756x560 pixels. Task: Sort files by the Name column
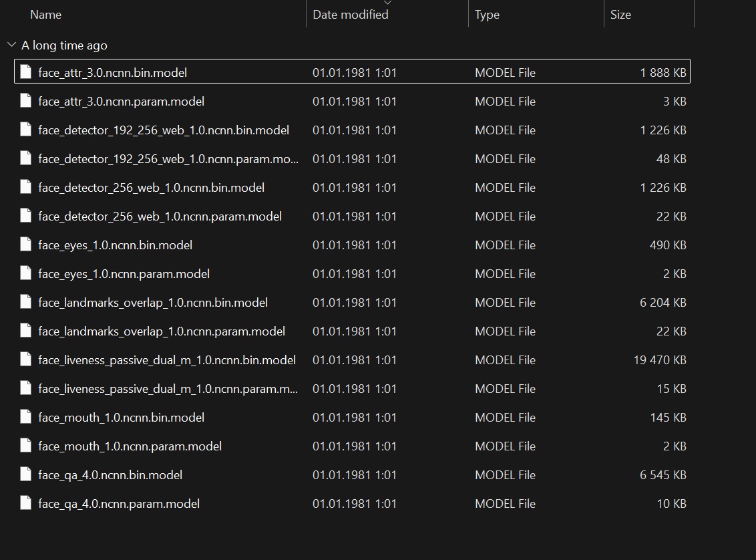pyautogui.click(x=46, y=14)
